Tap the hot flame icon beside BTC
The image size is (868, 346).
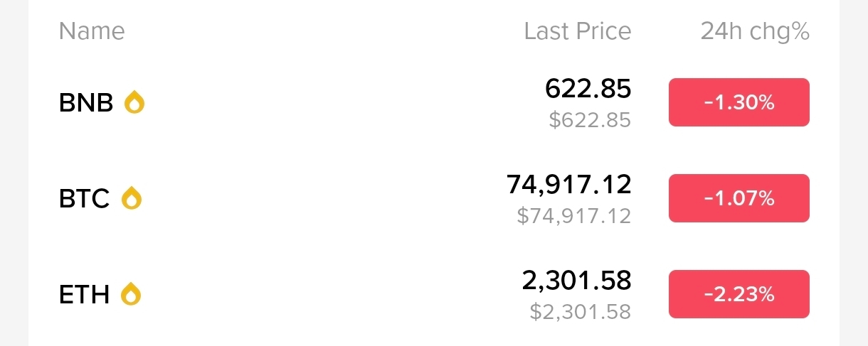(x=132, y=198)
